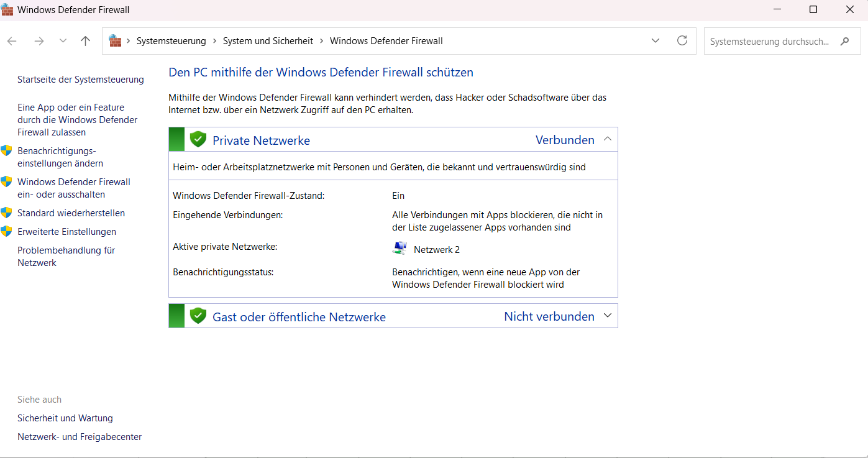
Task: Open Sicherheit und Wartung link
Action: (x=65, y=418)
